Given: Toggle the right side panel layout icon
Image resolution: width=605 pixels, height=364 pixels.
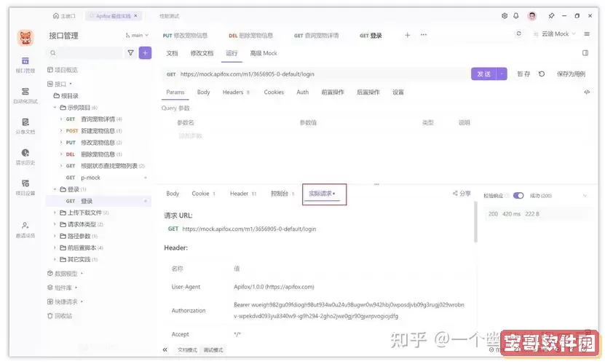Looking at the screenshot, I should pos(585,53).
